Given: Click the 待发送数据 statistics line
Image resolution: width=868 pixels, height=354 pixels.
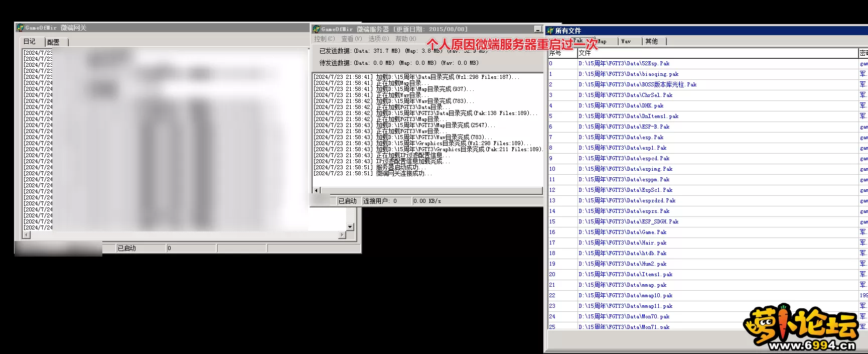Looking at the screenshot, I should 399,63.
